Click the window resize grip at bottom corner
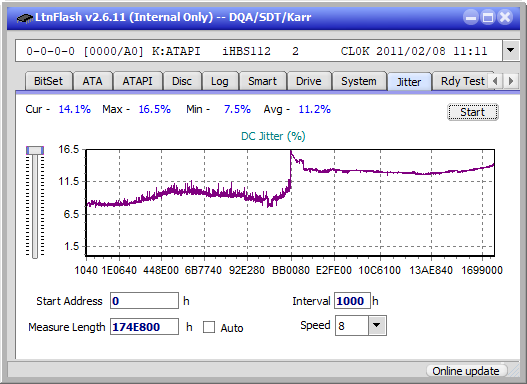 pos(515,372)
